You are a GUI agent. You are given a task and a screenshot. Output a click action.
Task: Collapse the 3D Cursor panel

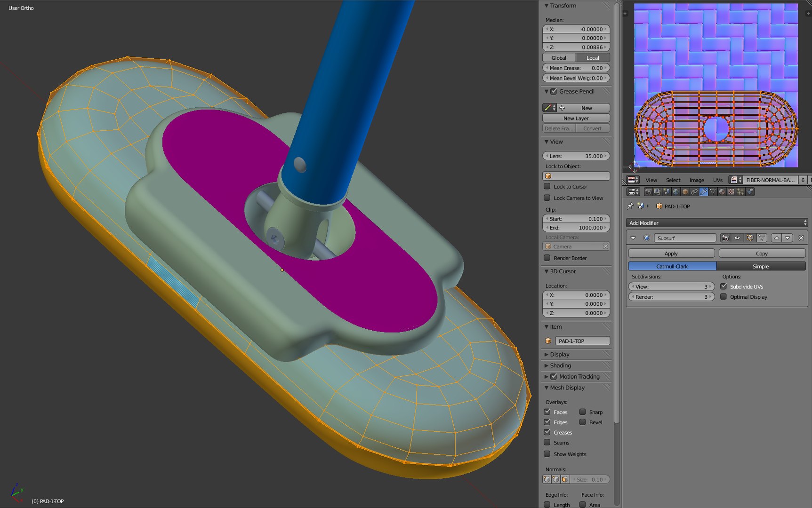(x=547, y=271)
